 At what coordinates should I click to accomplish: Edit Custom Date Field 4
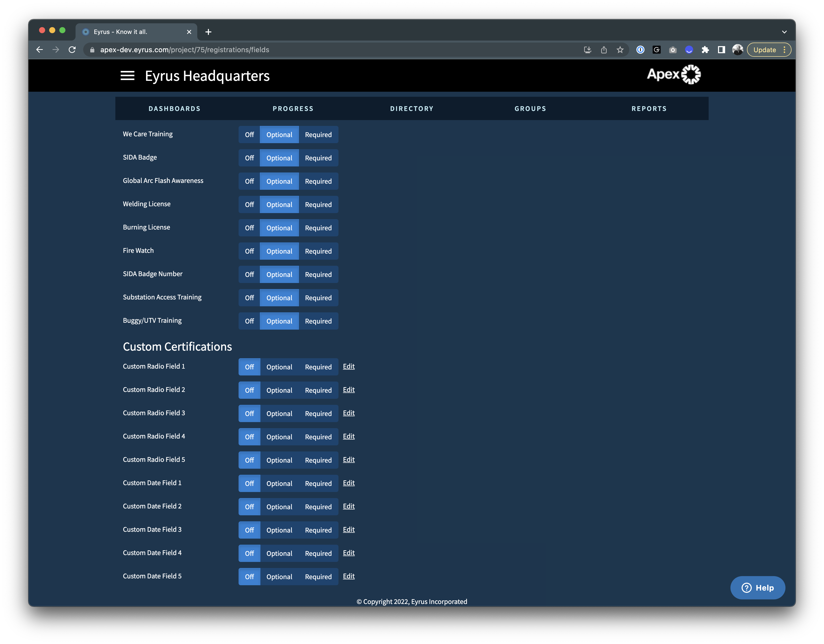click(349, 553)
